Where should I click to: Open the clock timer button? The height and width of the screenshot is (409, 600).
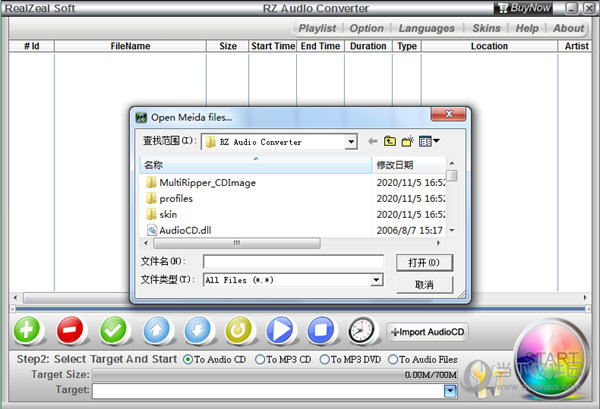362,329
